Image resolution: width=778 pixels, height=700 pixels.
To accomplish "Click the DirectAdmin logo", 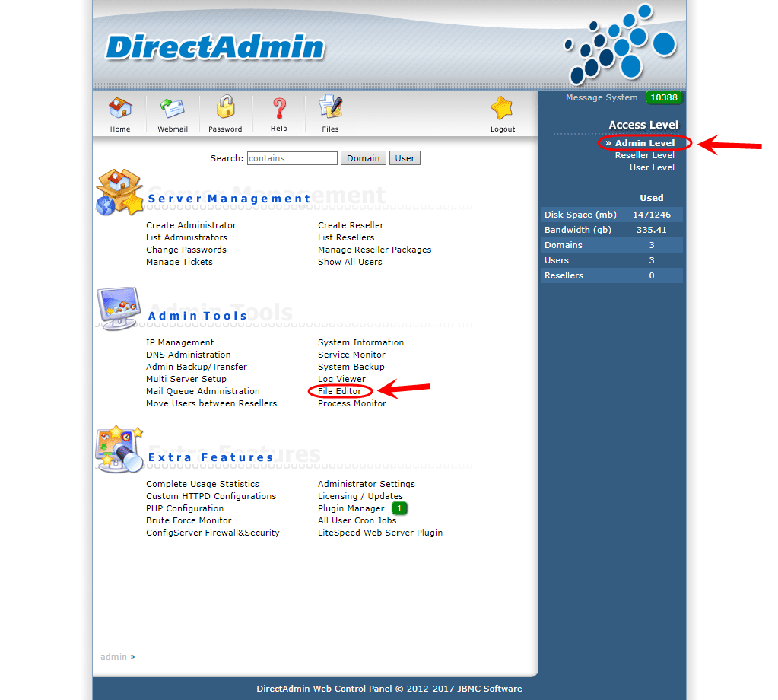I will pyautogui.click(x=214, y=48).
